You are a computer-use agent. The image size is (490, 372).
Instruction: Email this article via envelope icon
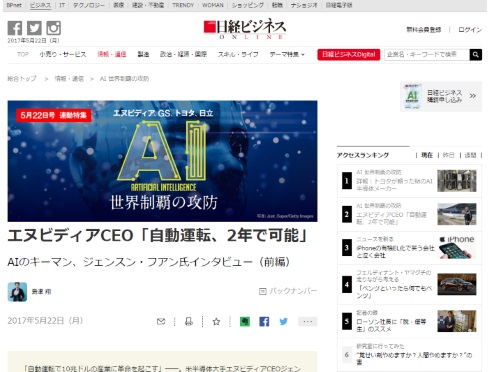click(x=161, y=321)
